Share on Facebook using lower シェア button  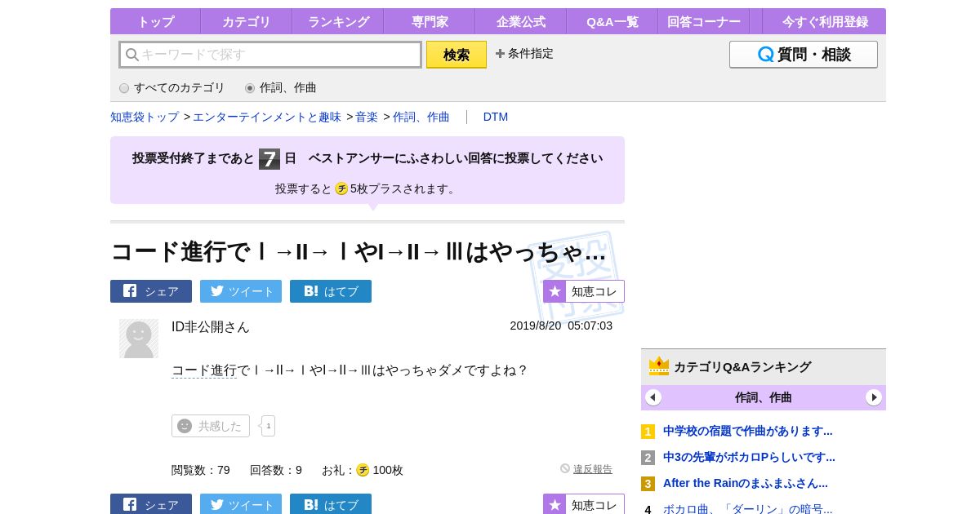151,504
